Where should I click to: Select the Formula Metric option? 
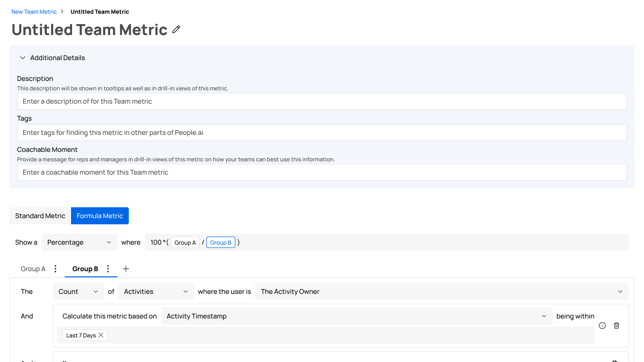100,216
